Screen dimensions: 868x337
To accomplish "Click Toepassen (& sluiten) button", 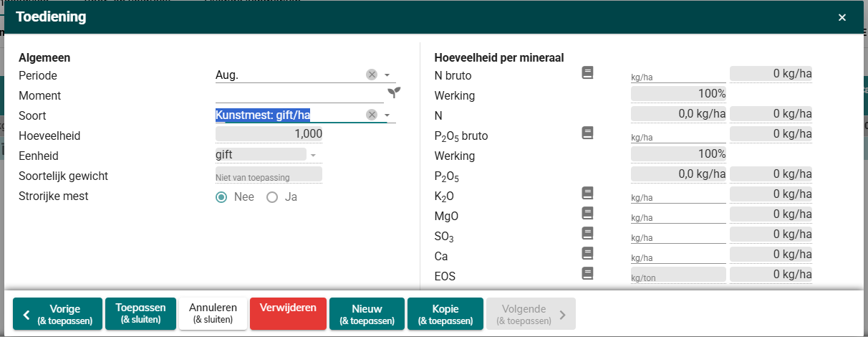I will 140,313.
